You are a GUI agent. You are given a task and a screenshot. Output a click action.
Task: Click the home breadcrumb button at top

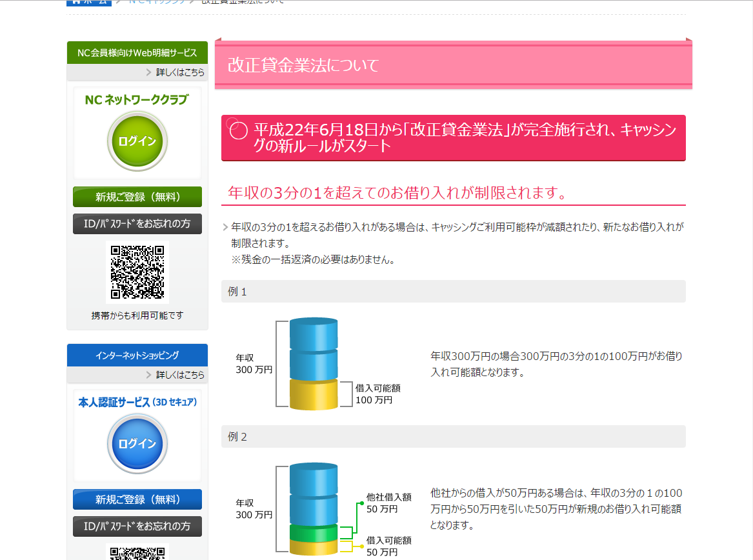click(89, 3)
